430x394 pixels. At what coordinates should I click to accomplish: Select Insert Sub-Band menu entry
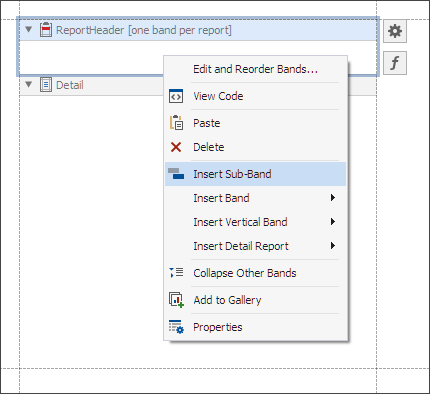[x=256, y=174]
